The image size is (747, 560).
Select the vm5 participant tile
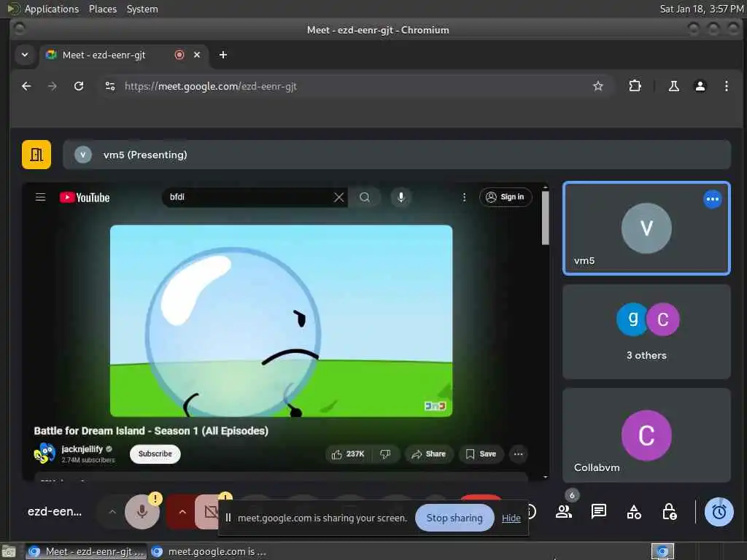646,228
